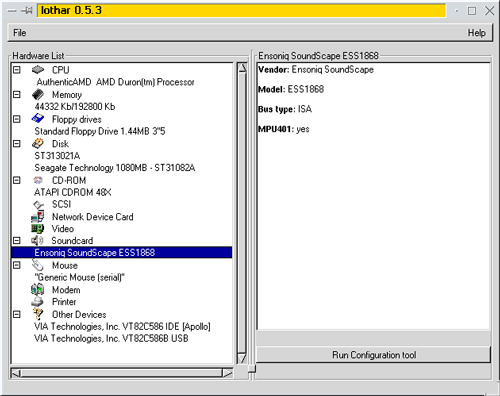Select the Floppy drives category label
This screenshot has height=396, width=500.
point(77,119)
